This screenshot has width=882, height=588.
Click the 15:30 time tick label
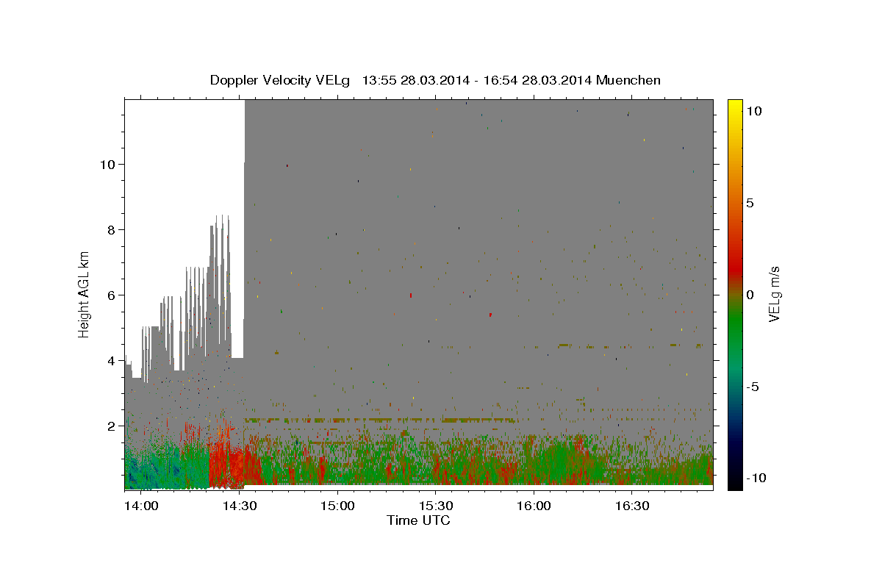click(x=435, y=506)
